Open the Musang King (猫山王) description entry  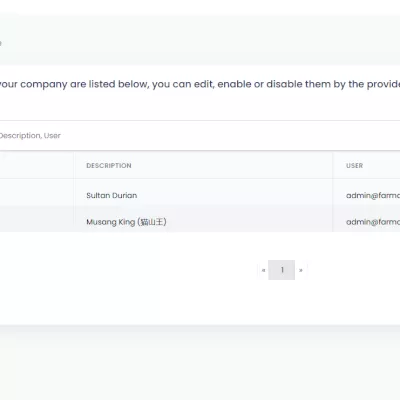(x=126, y=222)
